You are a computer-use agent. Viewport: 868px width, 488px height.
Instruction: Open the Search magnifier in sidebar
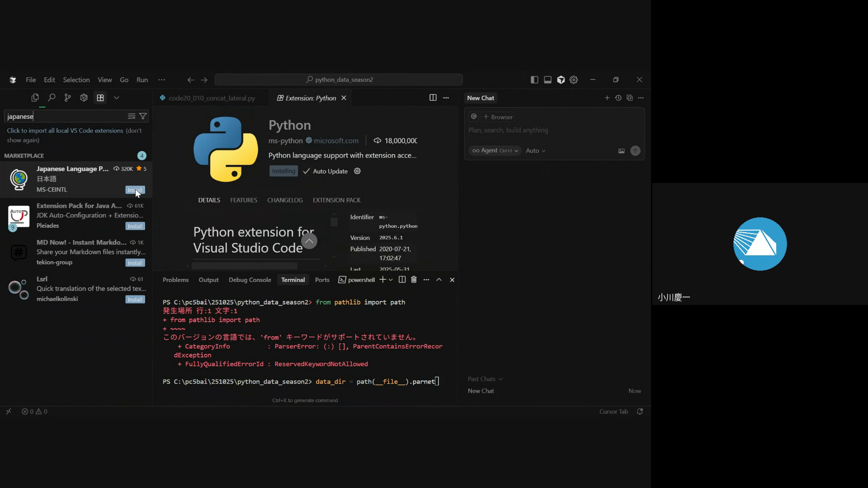coord(52,98)
